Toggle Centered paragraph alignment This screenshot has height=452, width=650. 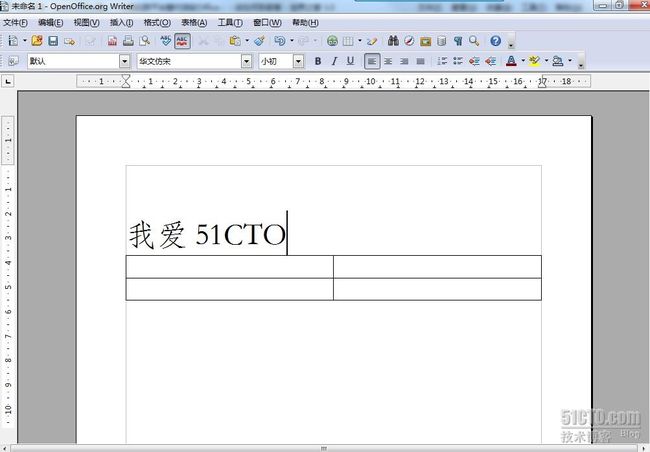click(388, 61)
